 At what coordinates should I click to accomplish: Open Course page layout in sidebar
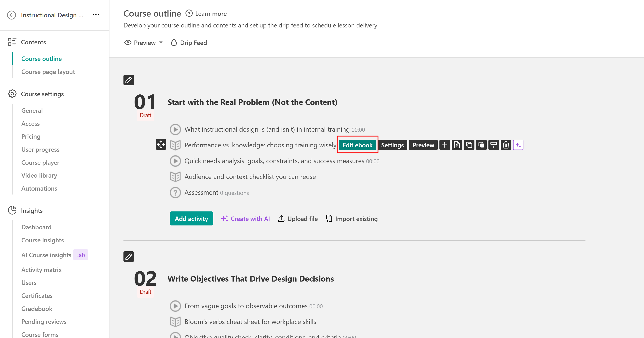pos(48,72)
